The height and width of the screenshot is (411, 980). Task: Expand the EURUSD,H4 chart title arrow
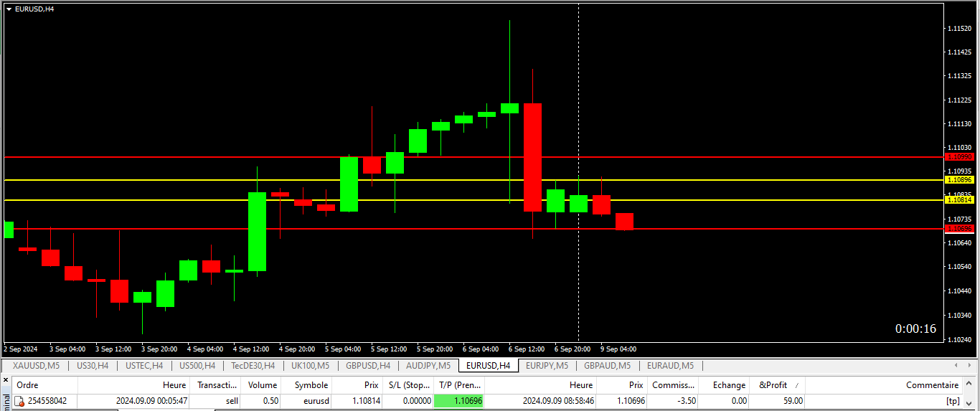point(9,9)
